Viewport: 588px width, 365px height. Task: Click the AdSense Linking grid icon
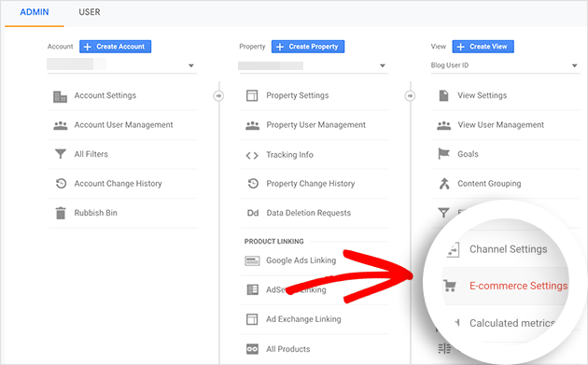click(x=252, y=289)
